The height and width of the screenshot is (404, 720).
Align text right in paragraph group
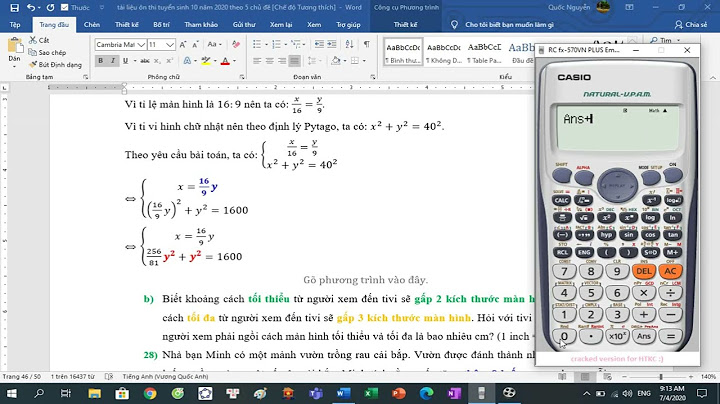[x=282, y=61]
